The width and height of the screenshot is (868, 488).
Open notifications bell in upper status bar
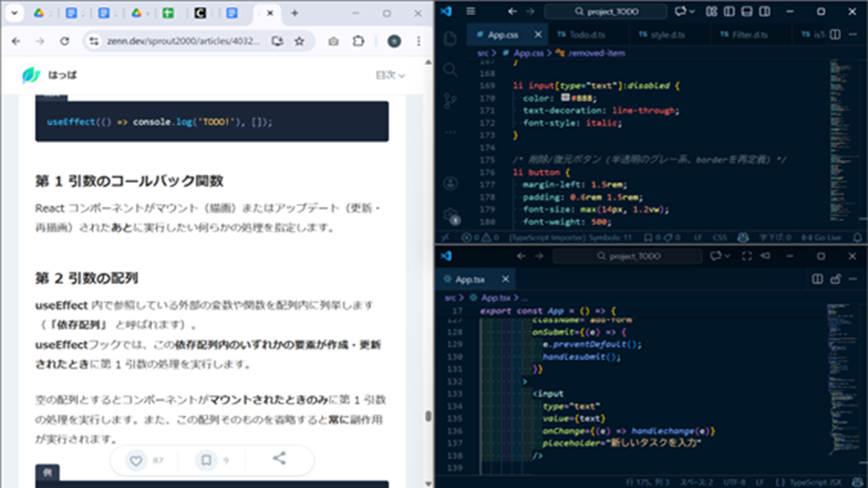pos(857,238)
